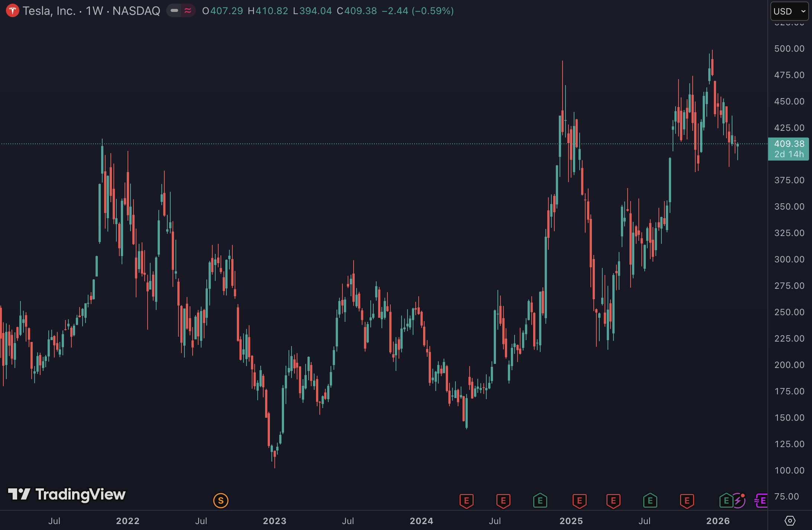The image size is (812, 530).
Task: Click the 300.00 price axis label
Action: 789,259
